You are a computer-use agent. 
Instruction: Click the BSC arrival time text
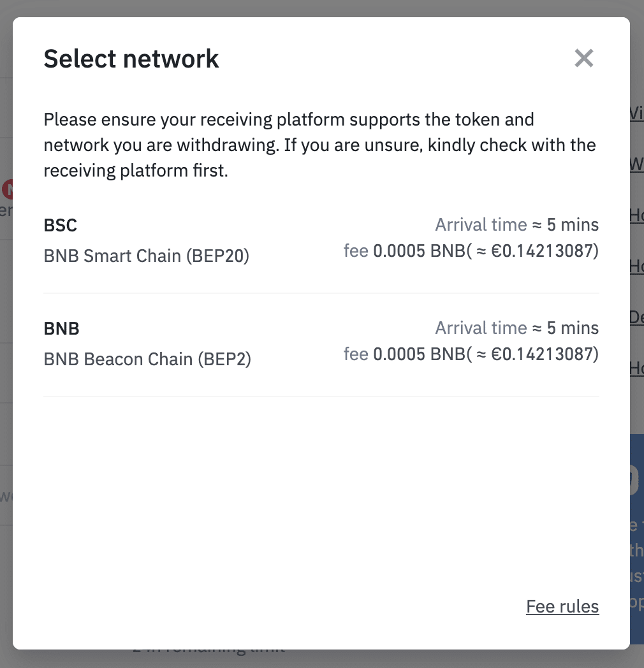click(516, 225)
